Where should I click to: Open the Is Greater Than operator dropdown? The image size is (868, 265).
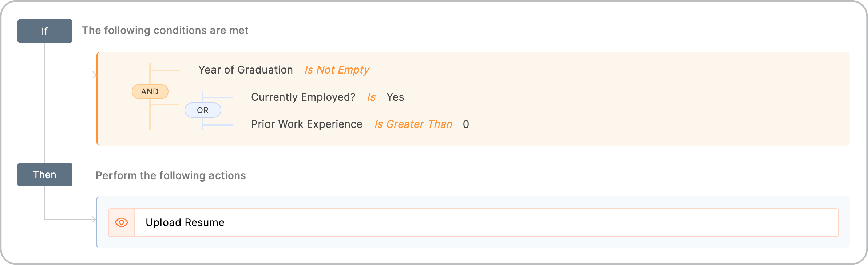click(413, 124)
